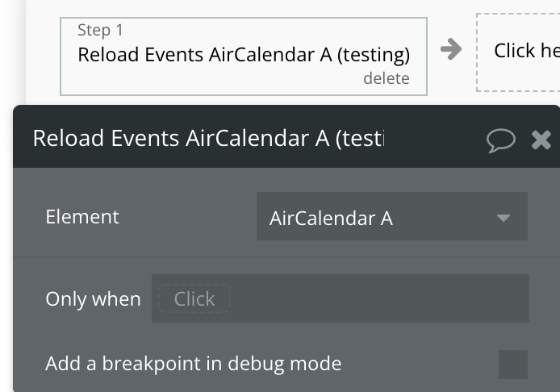Delete Step 1 using the delete link
The width and height of the screenshot is (560, 392).
pyautogui.click(x=386, y=78)
